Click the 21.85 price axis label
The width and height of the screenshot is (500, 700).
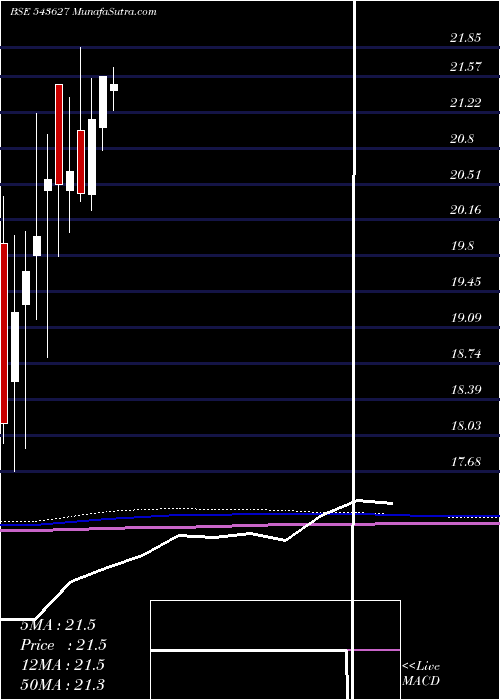(x=466, y=38)
